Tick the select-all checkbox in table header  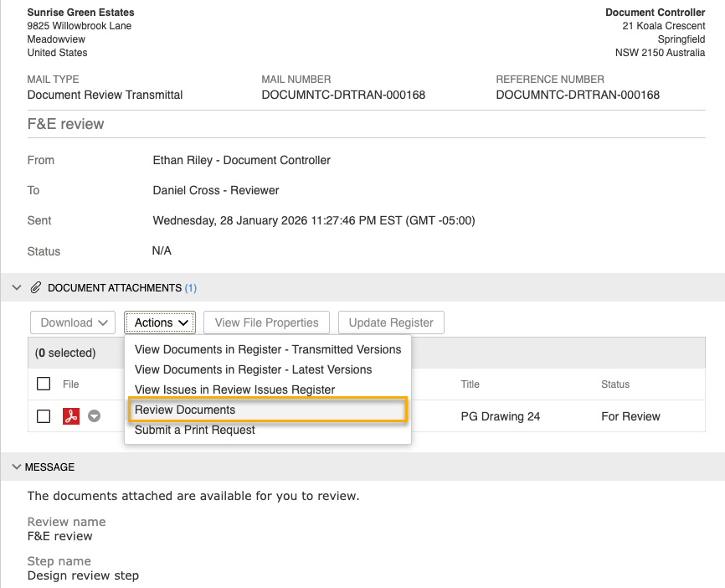[44, 384]
